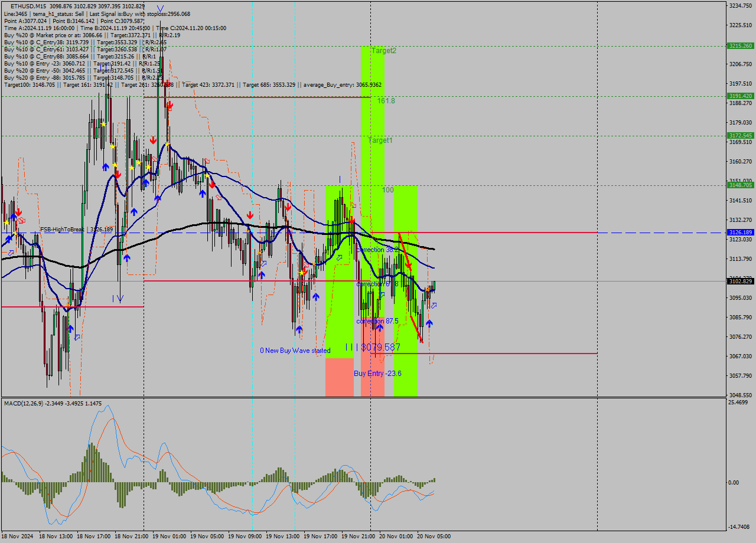
Task: Select the 19 Nov 17:00 time label
Action: coord(321,537)
